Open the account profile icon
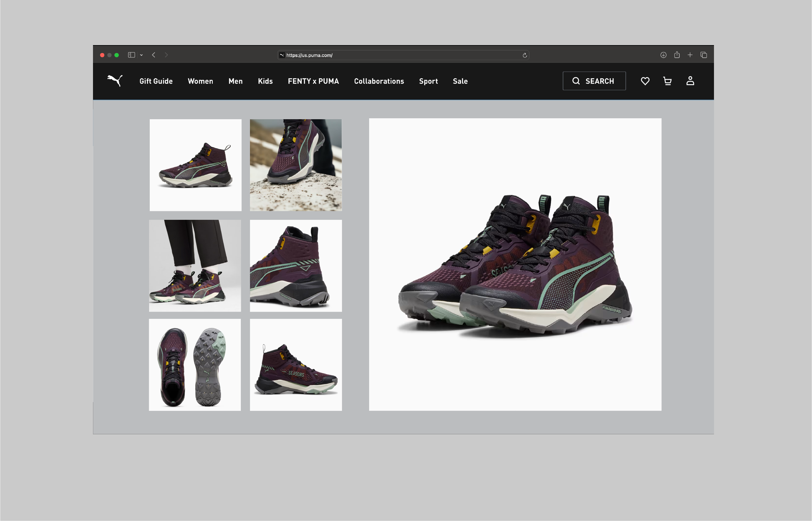Screen dimensions: 812x521 tap(690, 81)
